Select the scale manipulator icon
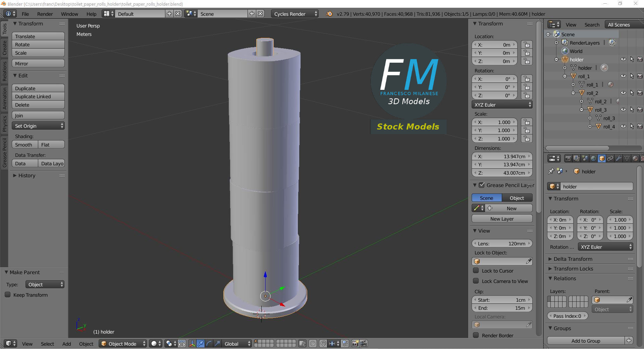Screen dimensions: 644x349 217,344
